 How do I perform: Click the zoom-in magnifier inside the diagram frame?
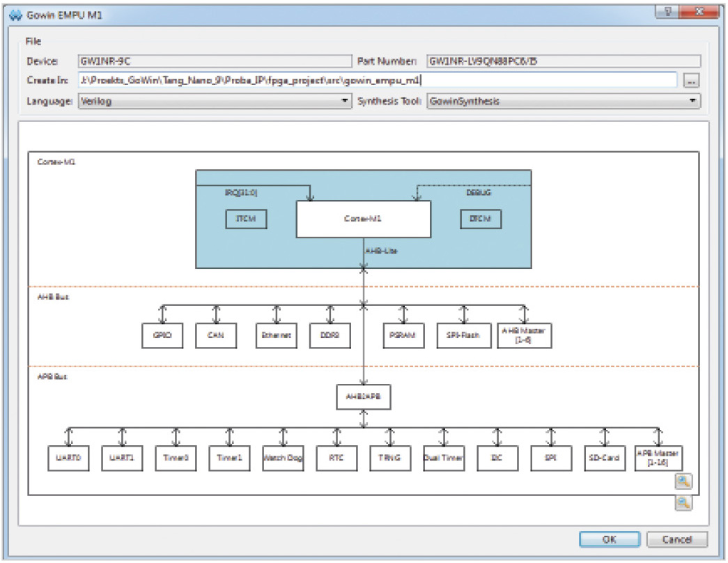[x=683, y=481]
